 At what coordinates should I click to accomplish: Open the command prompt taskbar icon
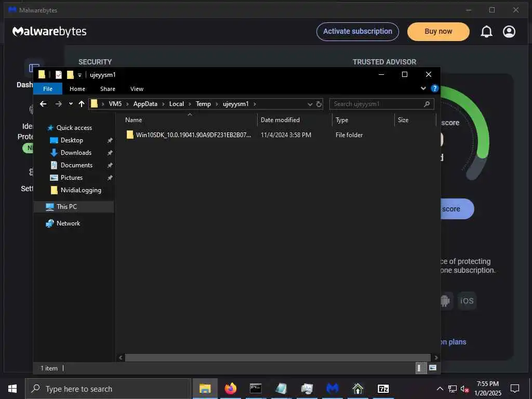tap(256, 389)
